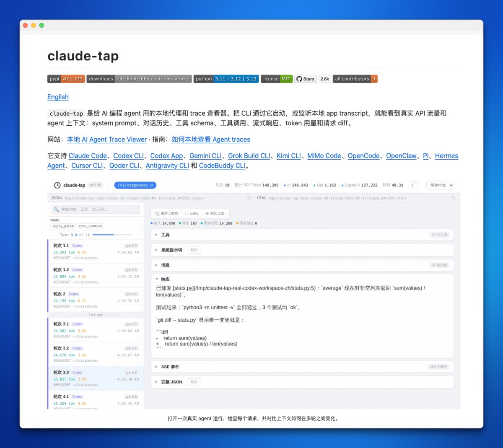Open the Pi link

point(426,156)
